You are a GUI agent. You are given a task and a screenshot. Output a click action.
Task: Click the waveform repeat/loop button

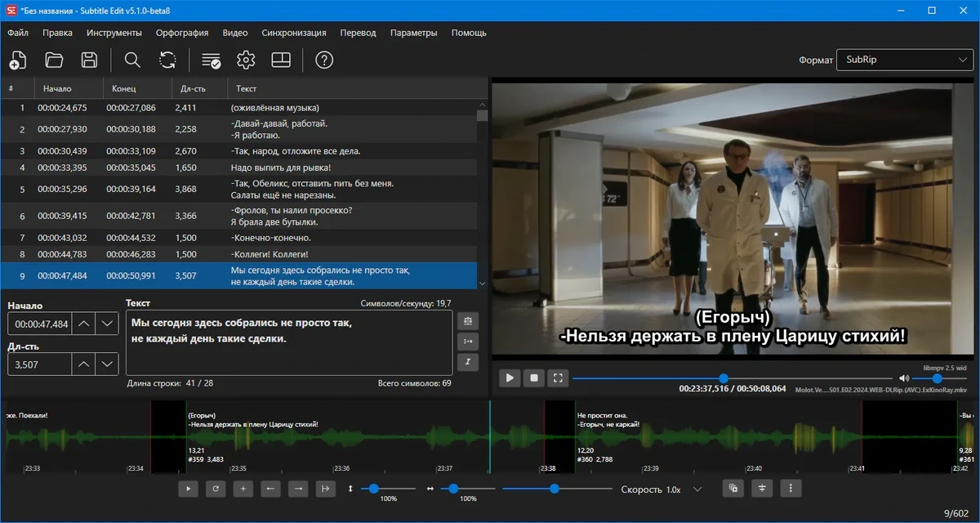pos(216,489)
